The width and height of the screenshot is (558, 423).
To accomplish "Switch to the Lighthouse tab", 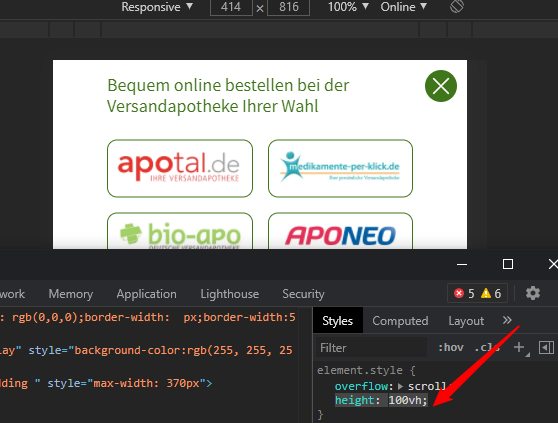I will point(230,294).
